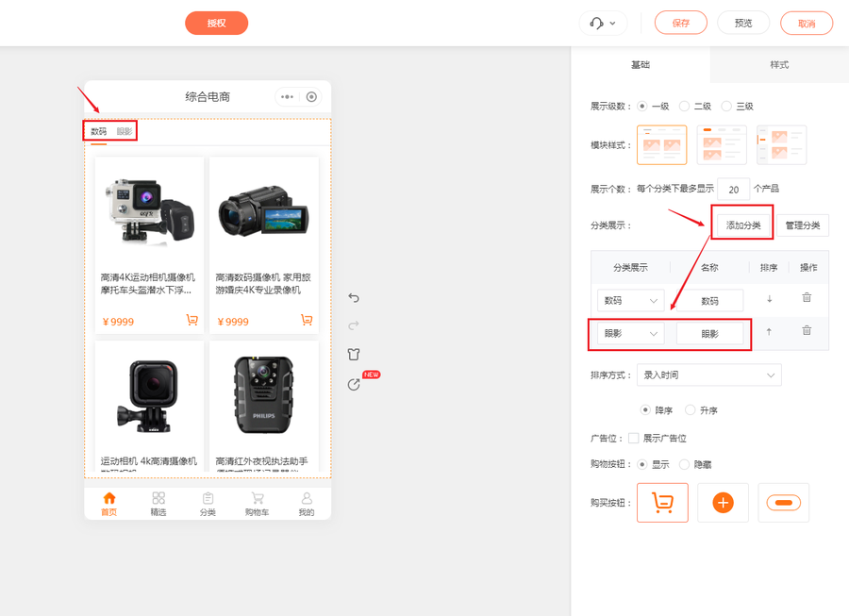
Task: Open the 录入时间 sort method dropdown
Action: click(x=708, y=375)
